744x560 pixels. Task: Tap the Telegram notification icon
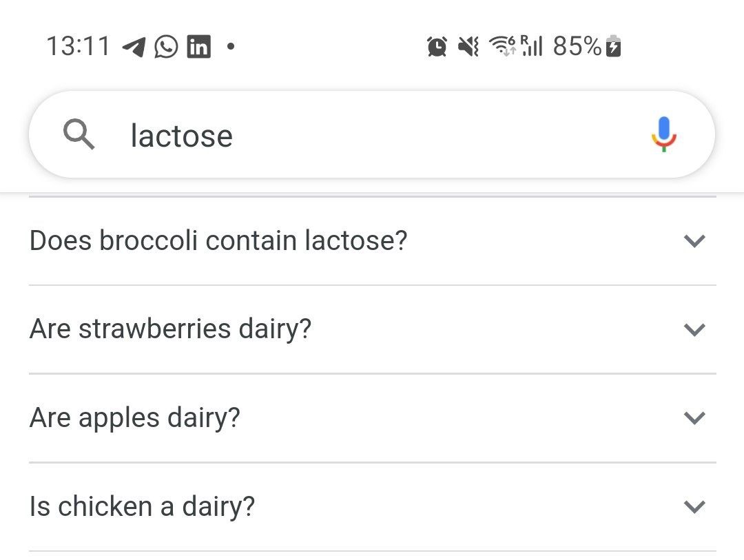click(134, 47)
